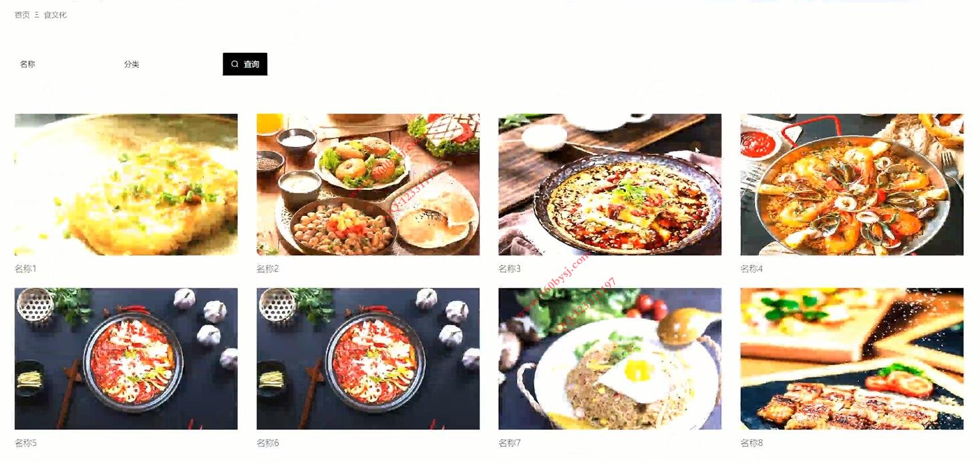Click the magnifier icon in 查询 button

tap(234, 64)
